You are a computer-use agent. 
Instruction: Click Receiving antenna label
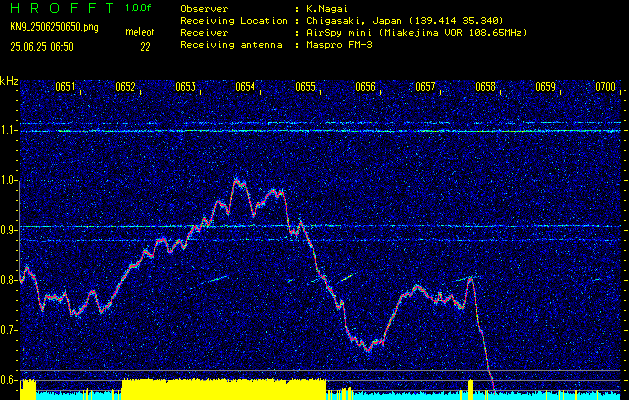click(231, 45)
